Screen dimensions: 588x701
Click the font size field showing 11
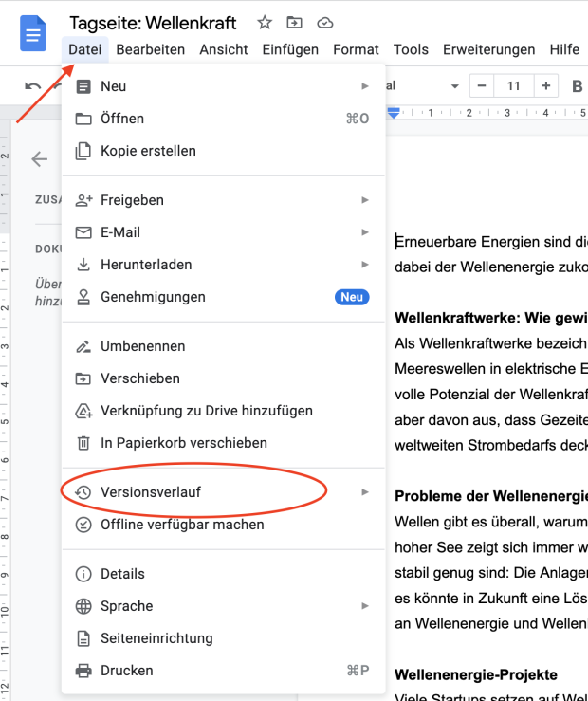[514, 86]
